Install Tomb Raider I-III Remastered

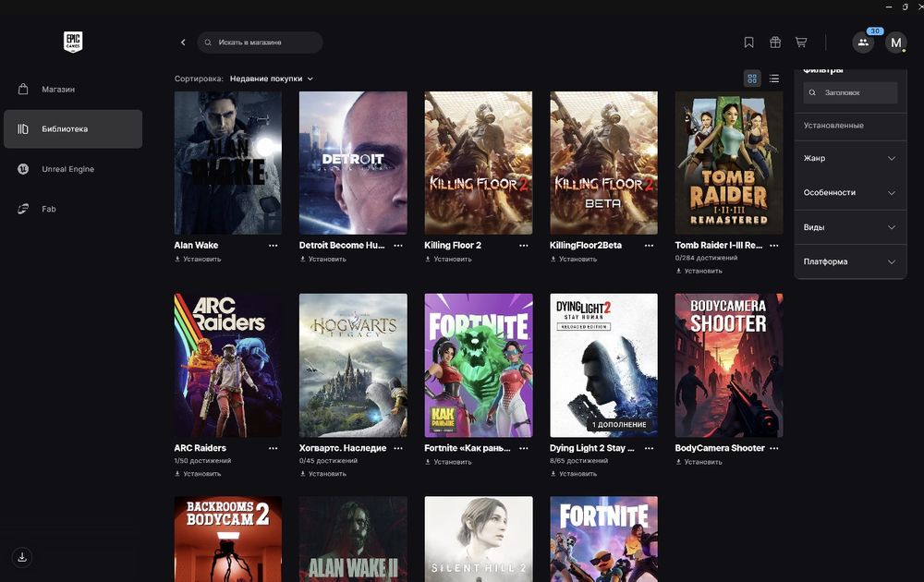click(x=699, y=271)
